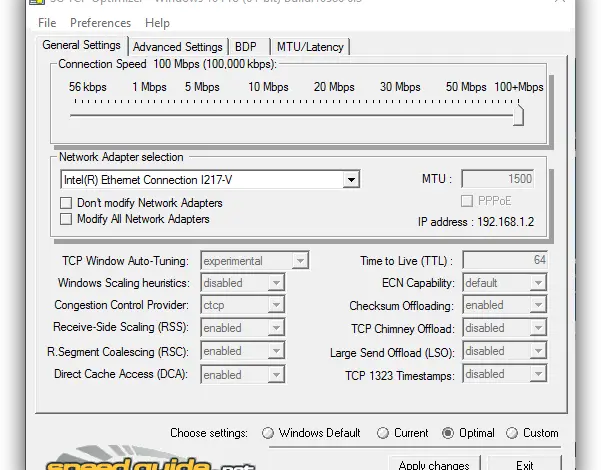The image size is (601, 470).
Task: Click the 100+Mbps speed label
Action: pos(519,87)
